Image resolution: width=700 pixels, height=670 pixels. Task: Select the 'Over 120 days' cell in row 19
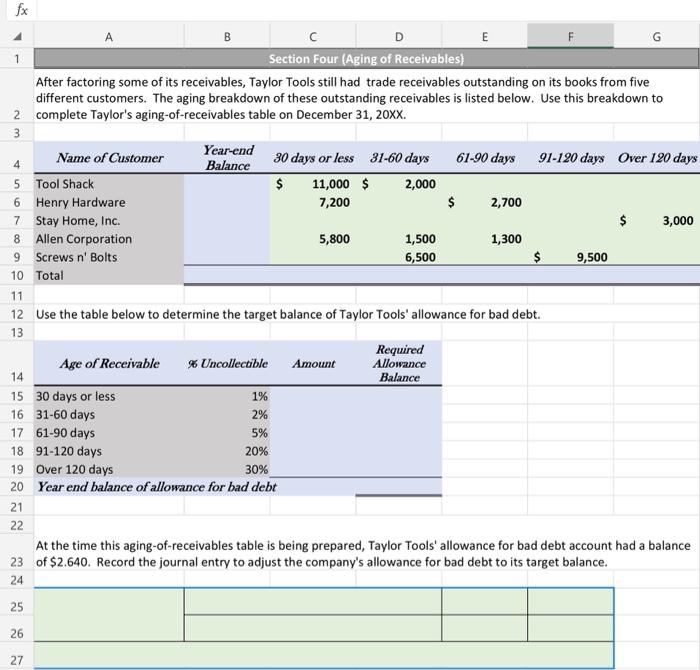pyautogui.click(x=109, y=469)
